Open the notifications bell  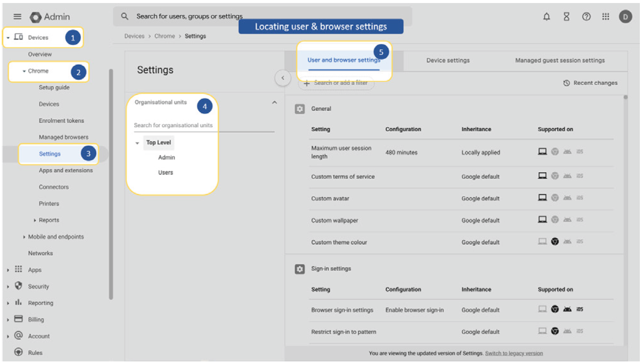point(547,16)
